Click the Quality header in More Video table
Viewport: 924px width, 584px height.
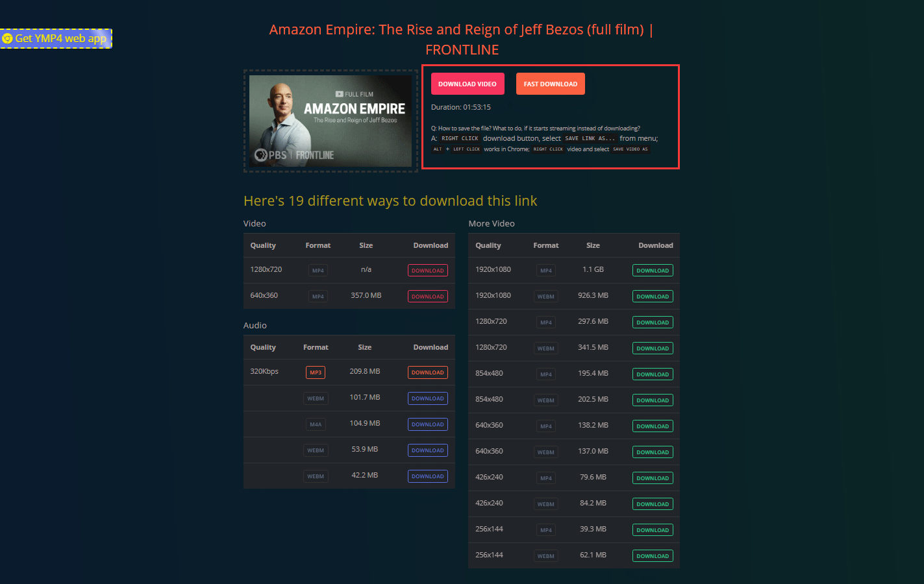[488, 245]
